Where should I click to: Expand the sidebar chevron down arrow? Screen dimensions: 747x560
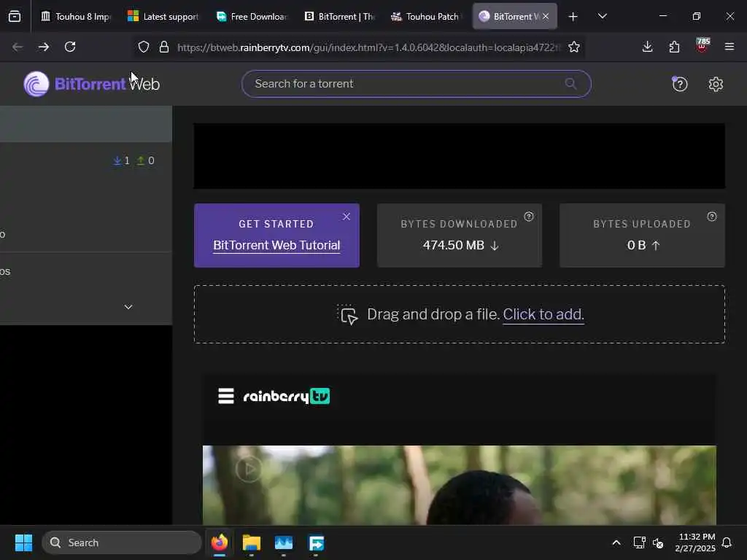(x=128, y=307)
